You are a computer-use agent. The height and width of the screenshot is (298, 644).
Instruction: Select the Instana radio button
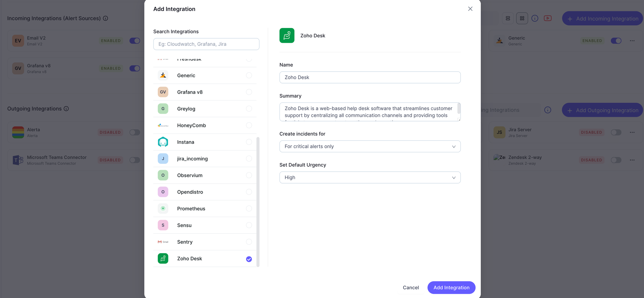coord(249,142)
